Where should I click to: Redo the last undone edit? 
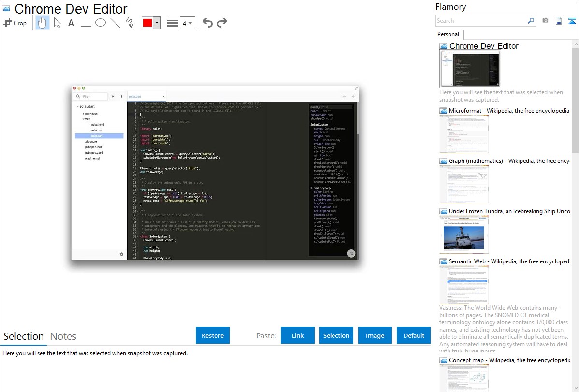click(x=222, y=23)
